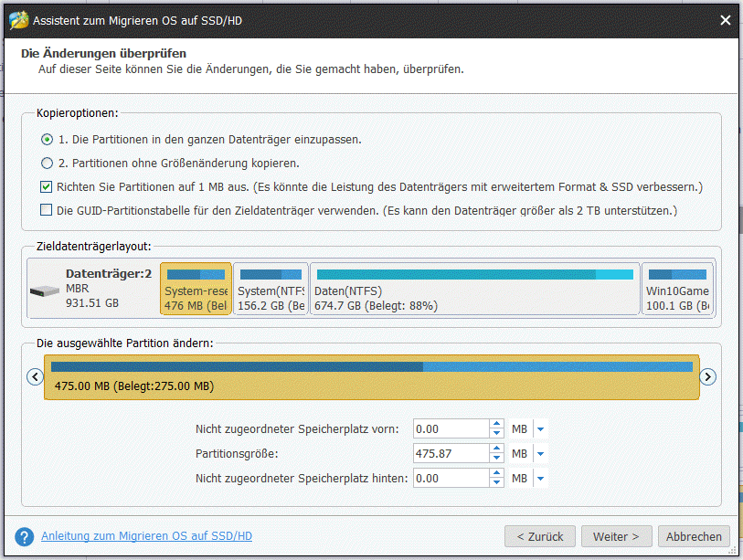
Task: Click the left arrow beside partition bar
Action: pos(35,376)
